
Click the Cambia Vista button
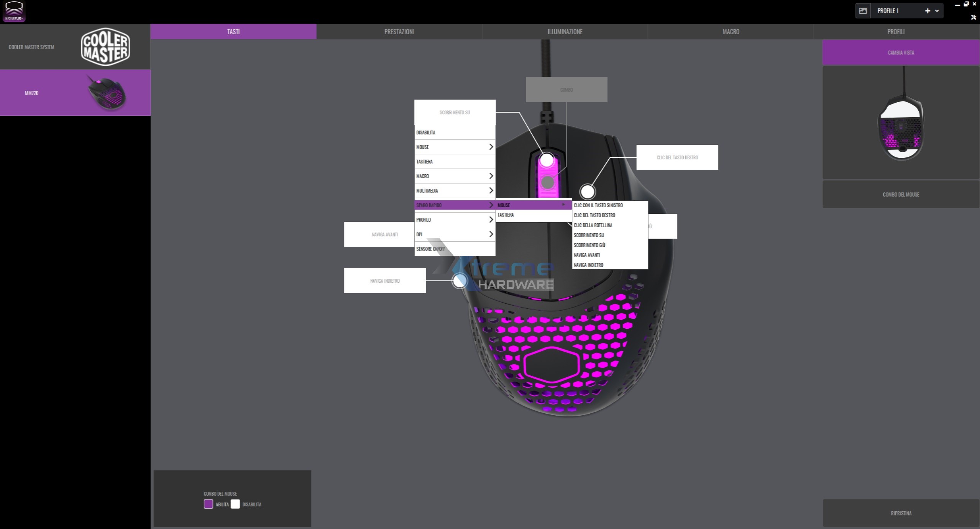901,53
